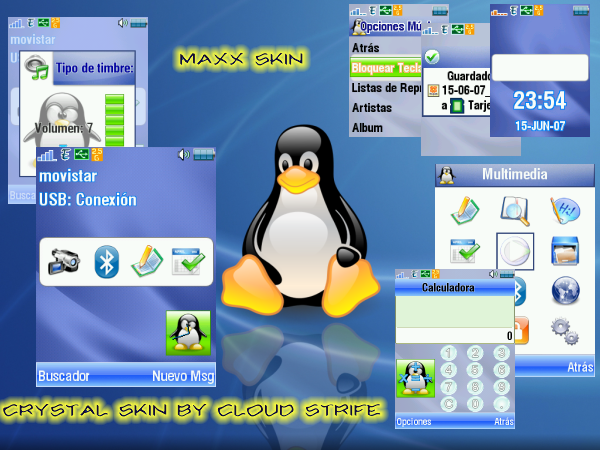This screenshot has width=600, height=450.
Task: Click the 15-JUN-07 date text
Action: tap(540, 126)
